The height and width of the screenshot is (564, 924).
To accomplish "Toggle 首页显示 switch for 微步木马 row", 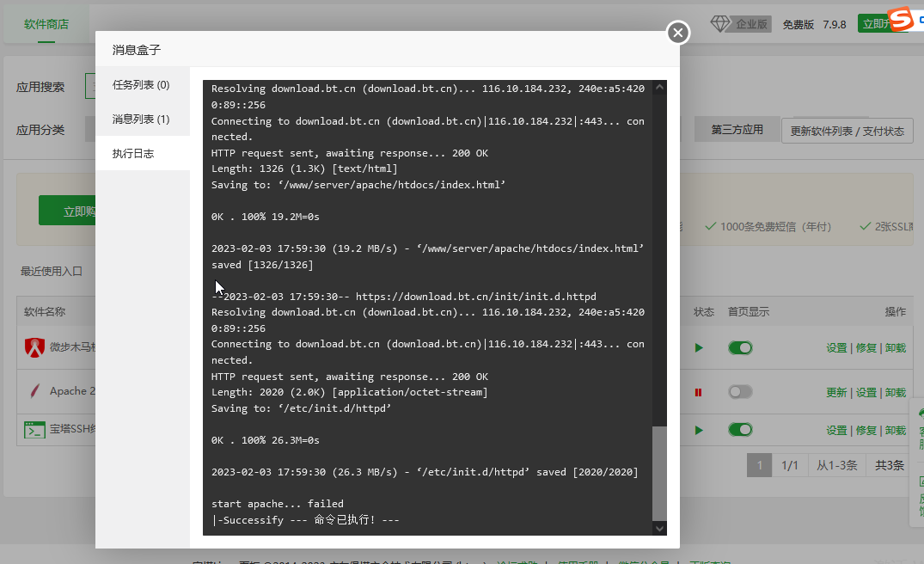I will point(740,347).
